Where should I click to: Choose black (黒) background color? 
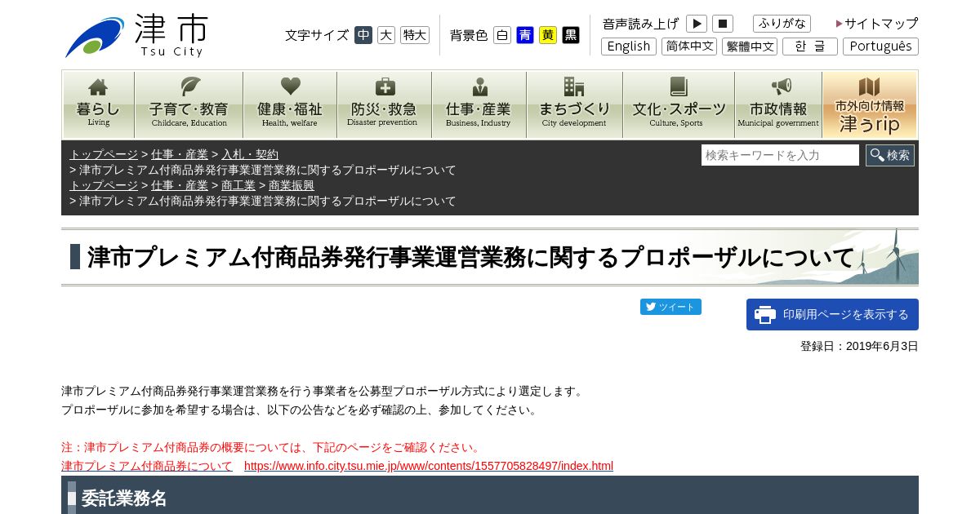coord(571,35)
